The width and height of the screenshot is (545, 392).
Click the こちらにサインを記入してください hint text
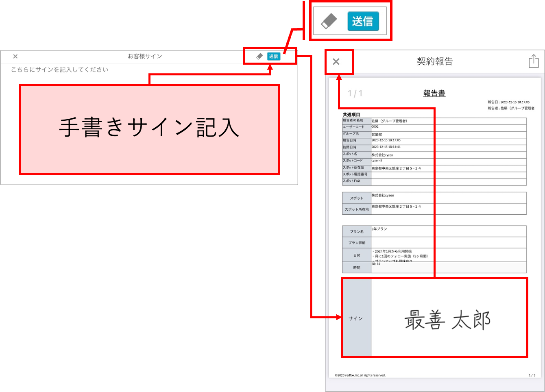coord(60,70)
